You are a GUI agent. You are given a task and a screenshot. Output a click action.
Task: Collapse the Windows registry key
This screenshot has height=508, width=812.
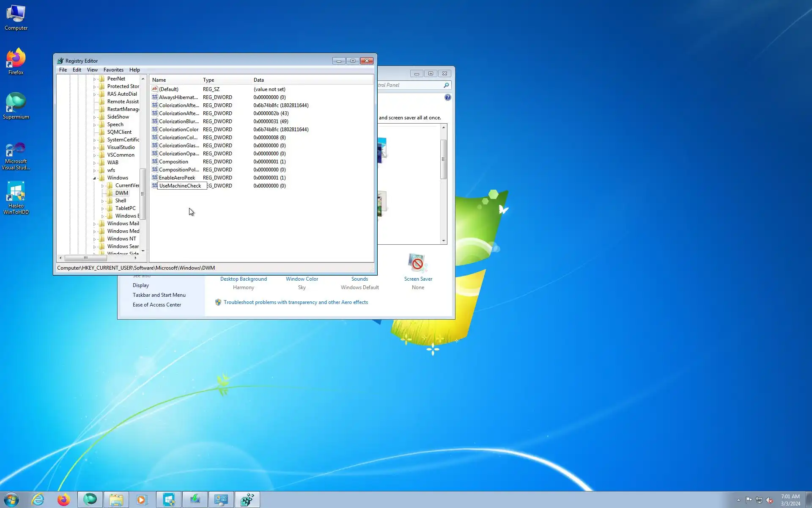[x=94, y=178]
